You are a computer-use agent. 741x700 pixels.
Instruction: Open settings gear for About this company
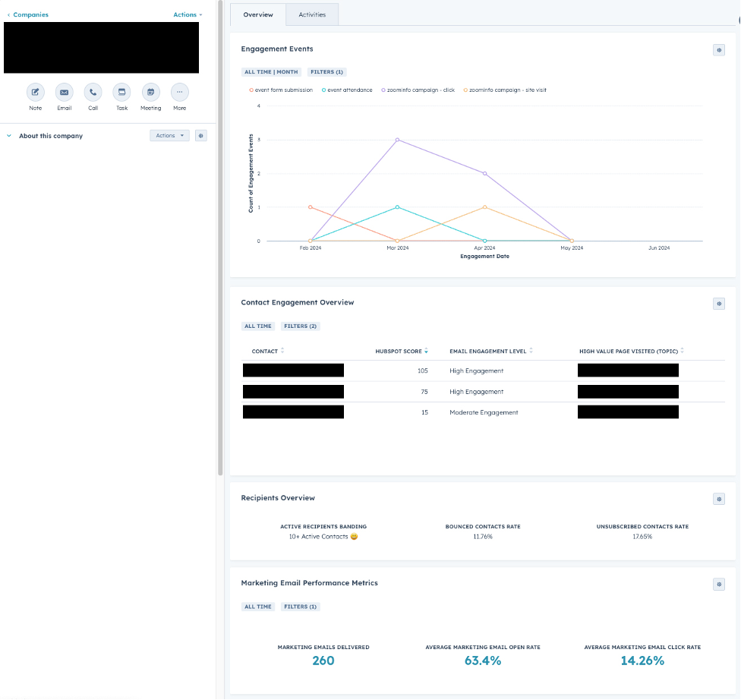click(x=201, y=136)
